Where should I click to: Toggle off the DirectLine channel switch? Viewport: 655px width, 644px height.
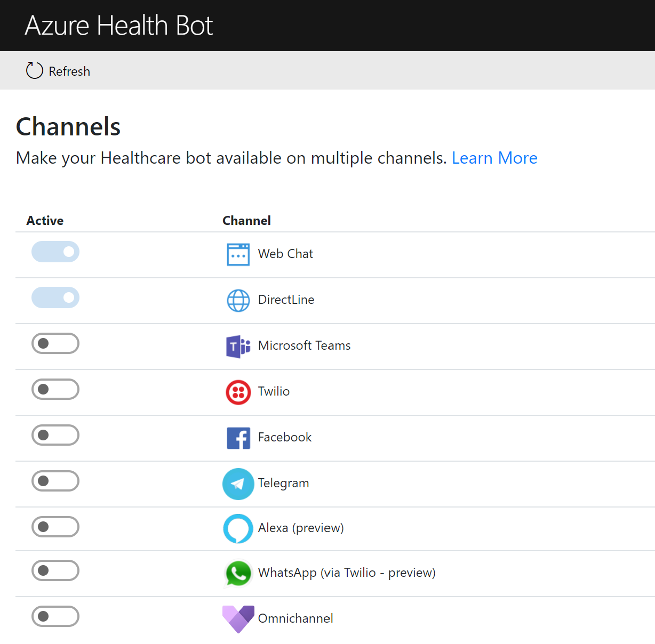55,297
